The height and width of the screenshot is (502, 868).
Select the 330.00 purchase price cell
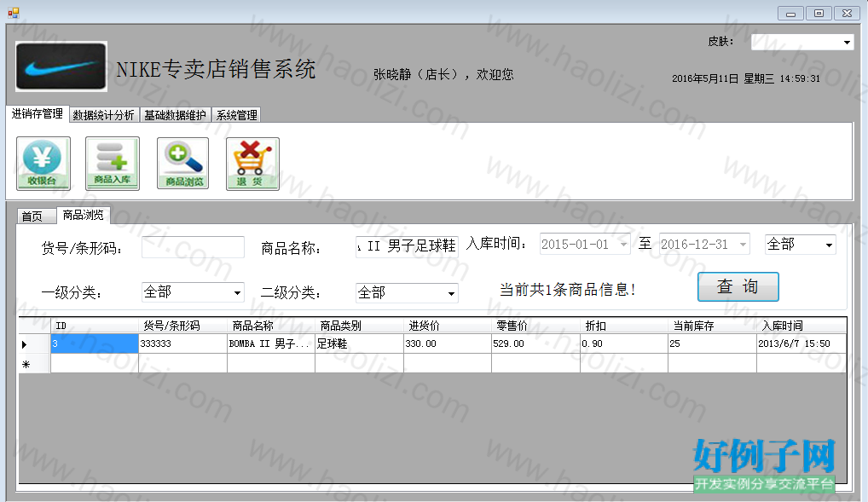pyautogui.click(x=448, y=343)
